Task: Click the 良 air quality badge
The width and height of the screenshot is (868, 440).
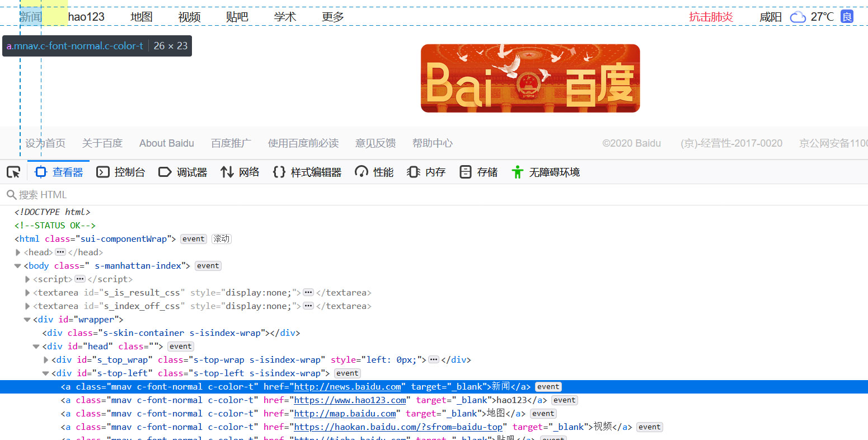Action: tap(847, 16)
